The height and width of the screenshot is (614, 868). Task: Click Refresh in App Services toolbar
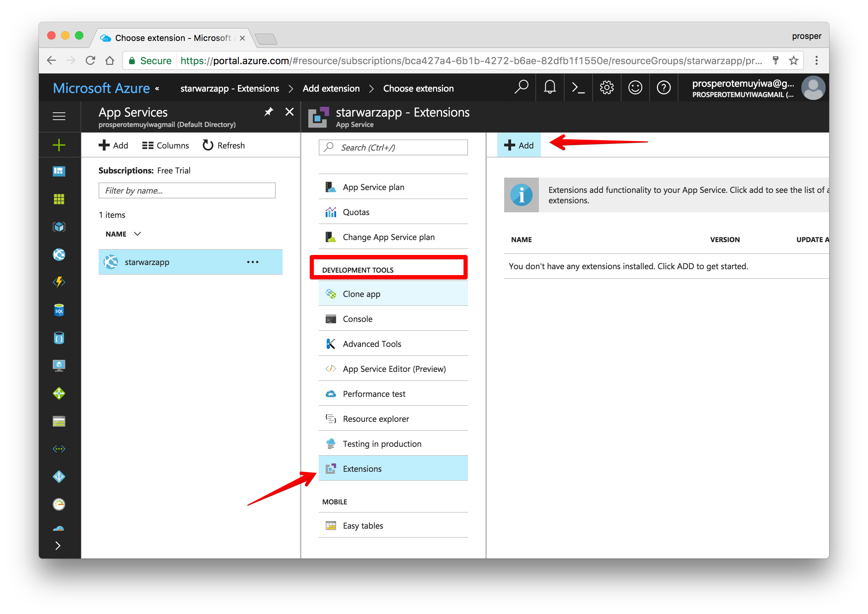[224, 146]
